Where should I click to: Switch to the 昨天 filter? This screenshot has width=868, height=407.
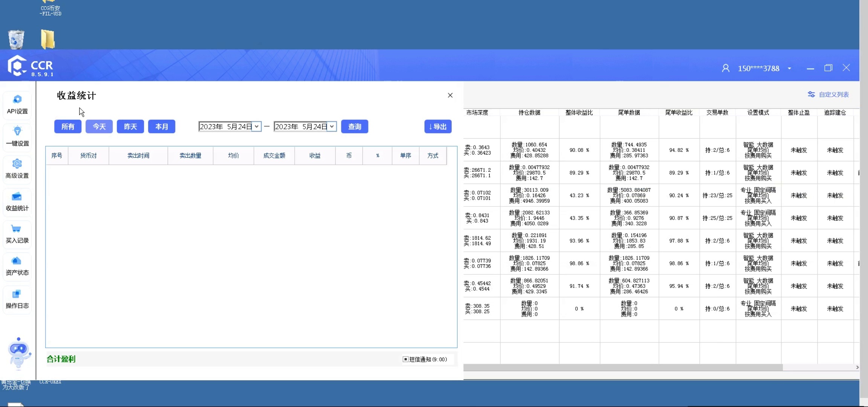[x=130, y=127]
